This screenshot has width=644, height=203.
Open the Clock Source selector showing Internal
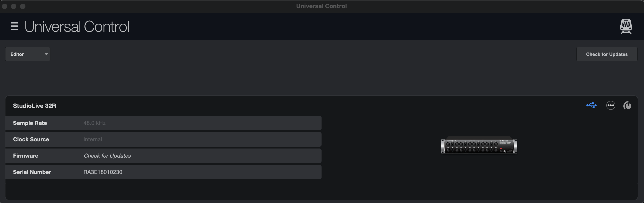tap(163, 139)
